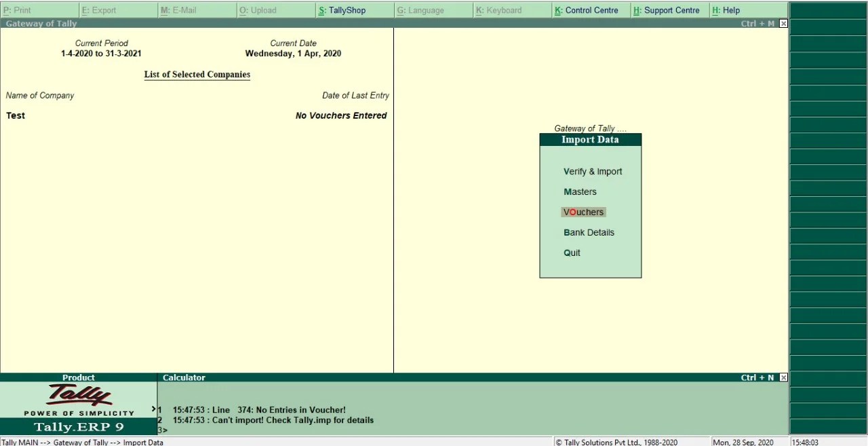Select Quit in Import Data menu
This screenshot has height=446, width=868.
click(x=572, y=253)
